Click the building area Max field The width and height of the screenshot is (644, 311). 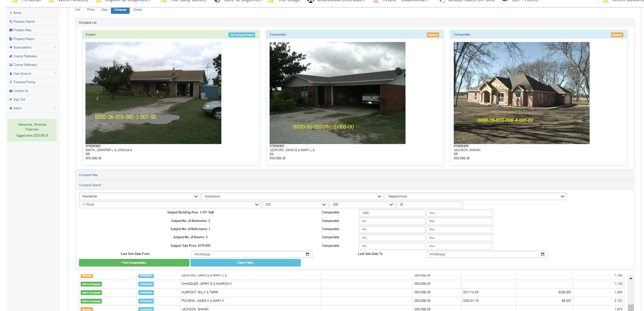[x=460, y=213]
